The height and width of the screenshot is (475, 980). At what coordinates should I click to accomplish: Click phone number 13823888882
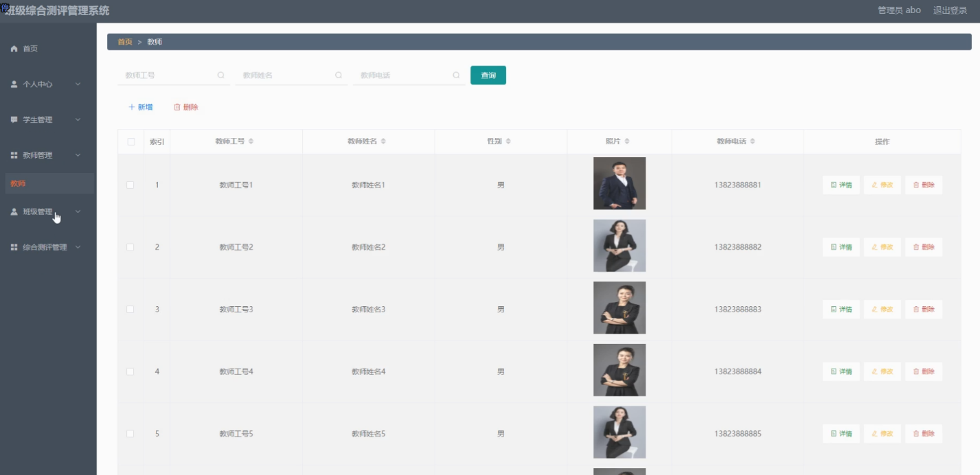pyautogui.click(x=738, y=247)
